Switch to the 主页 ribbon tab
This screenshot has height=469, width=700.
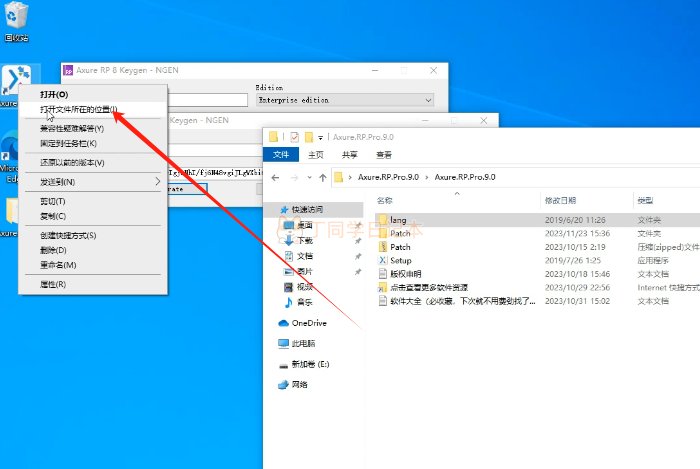316,155
